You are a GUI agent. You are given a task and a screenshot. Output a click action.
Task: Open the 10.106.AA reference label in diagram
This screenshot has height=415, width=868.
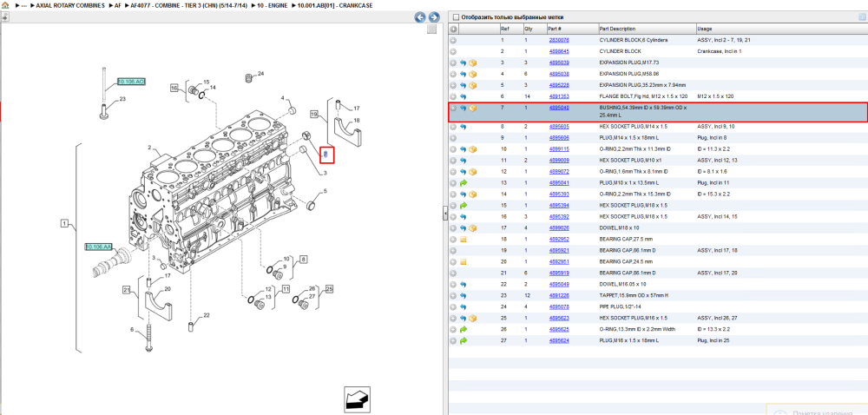[99, 247]
